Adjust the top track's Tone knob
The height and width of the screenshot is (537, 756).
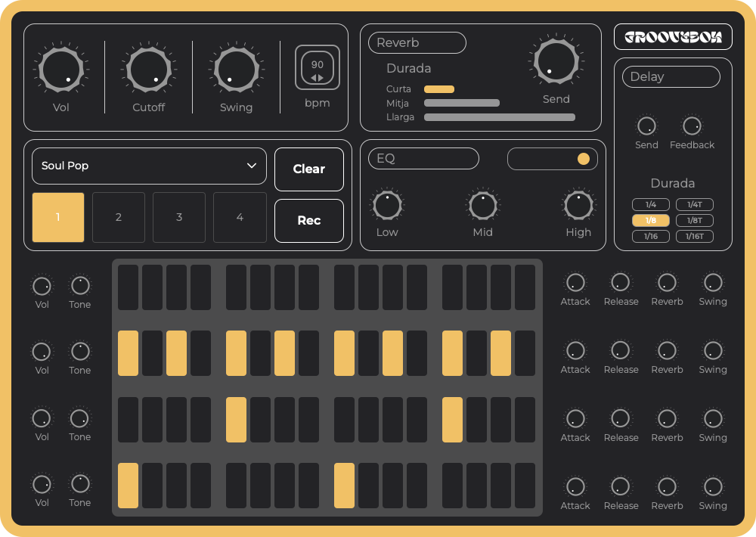tap(79, 286)
